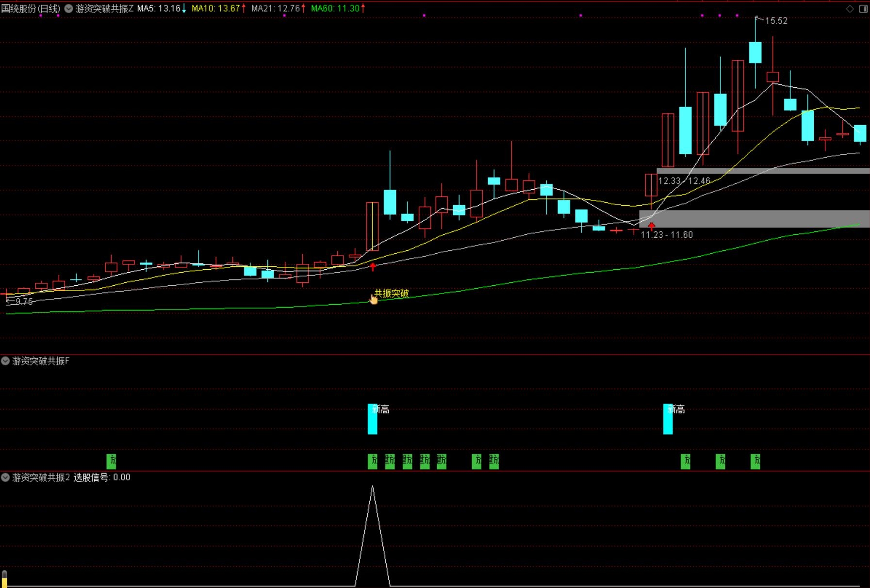Toggle the side panel icon at top right
The width and height of the screenshot is (870, 588).
863,9
